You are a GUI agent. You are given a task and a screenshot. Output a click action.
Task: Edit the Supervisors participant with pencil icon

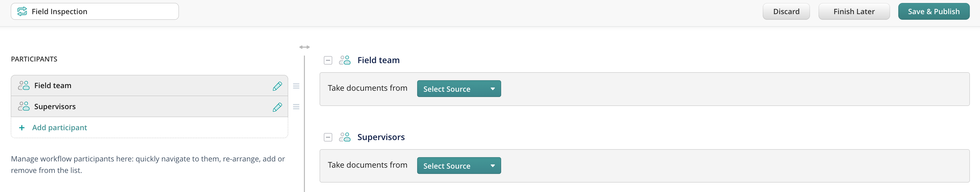pyautogui.click(x=277, y=107)
